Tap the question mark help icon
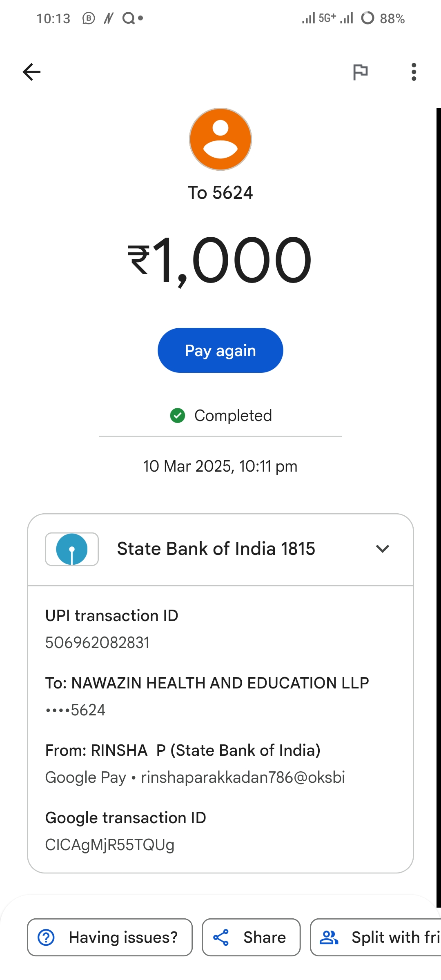This screenshot has height=980, width=441. (46, 938)
